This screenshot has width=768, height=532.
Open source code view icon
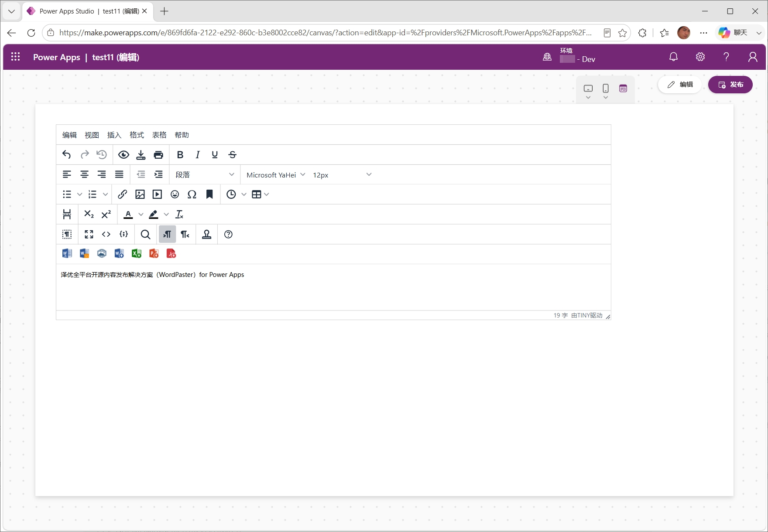pos(106,235)
